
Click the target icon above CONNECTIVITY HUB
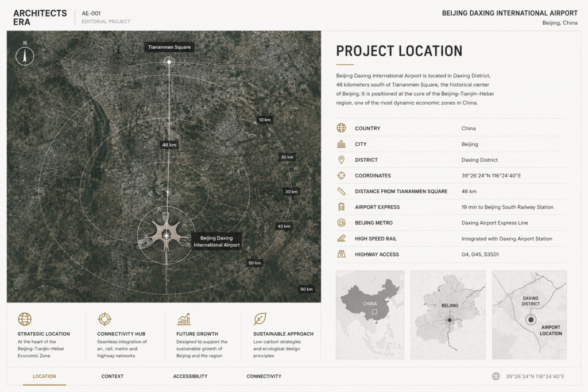[105, 319]
